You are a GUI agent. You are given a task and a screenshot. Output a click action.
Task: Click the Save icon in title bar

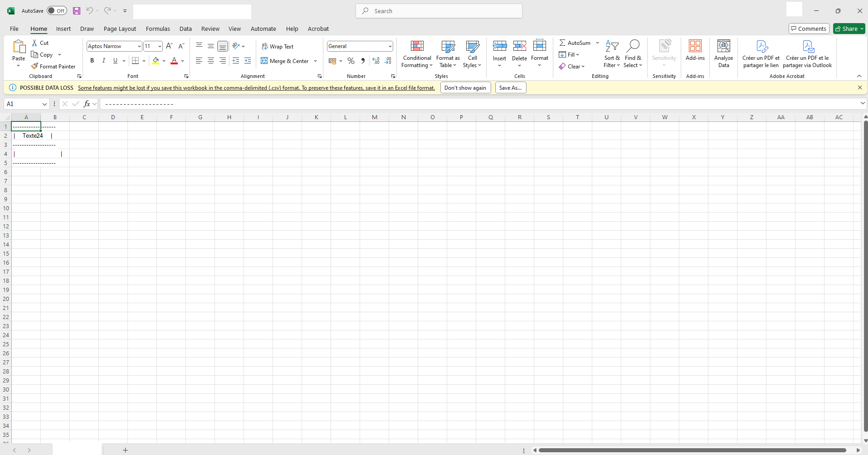77,11
